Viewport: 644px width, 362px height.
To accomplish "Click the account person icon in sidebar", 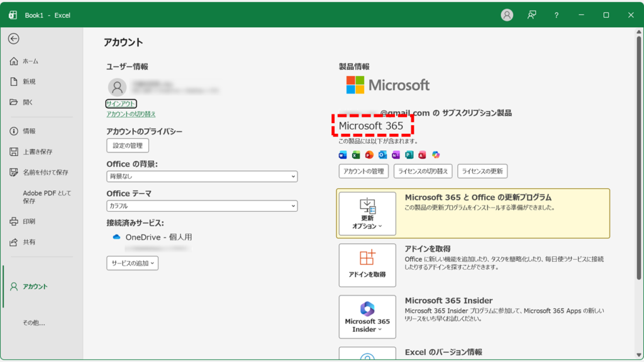I will point(14,287).
